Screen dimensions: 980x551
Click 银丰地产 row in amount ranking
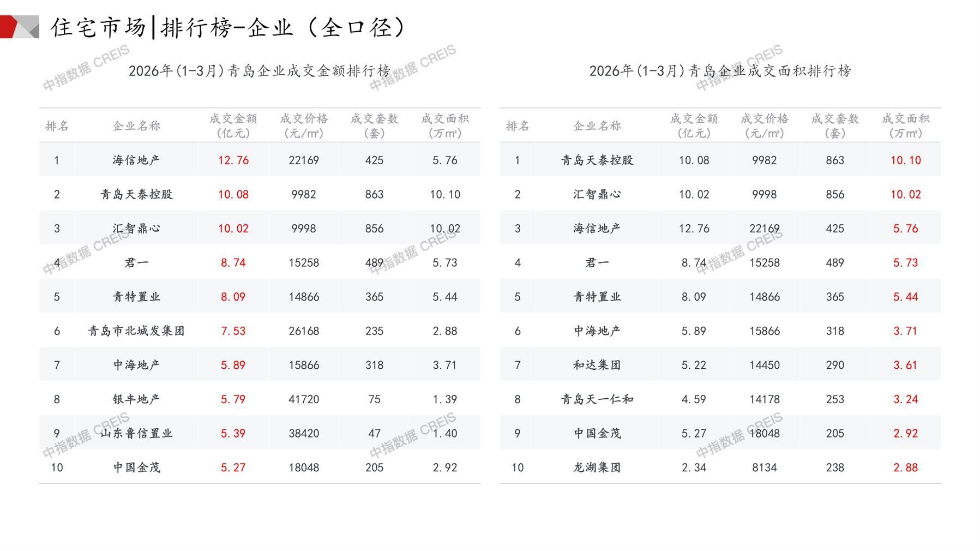(x=136, y=399)
